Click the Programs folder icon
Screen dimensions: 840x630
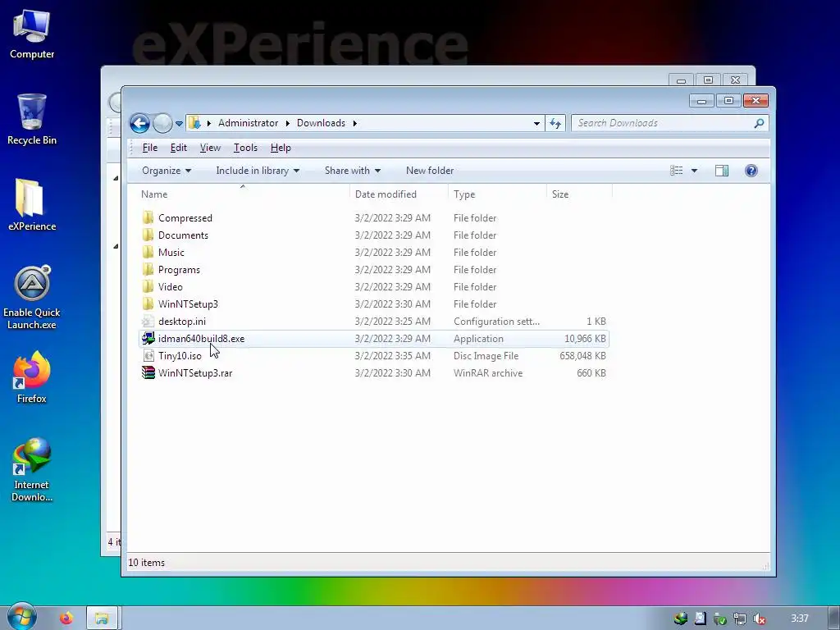148,269
